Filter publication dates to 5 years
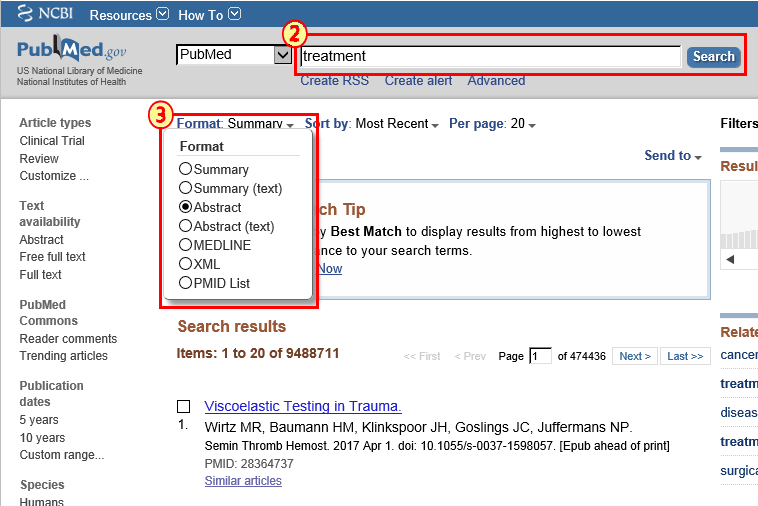 39,419
